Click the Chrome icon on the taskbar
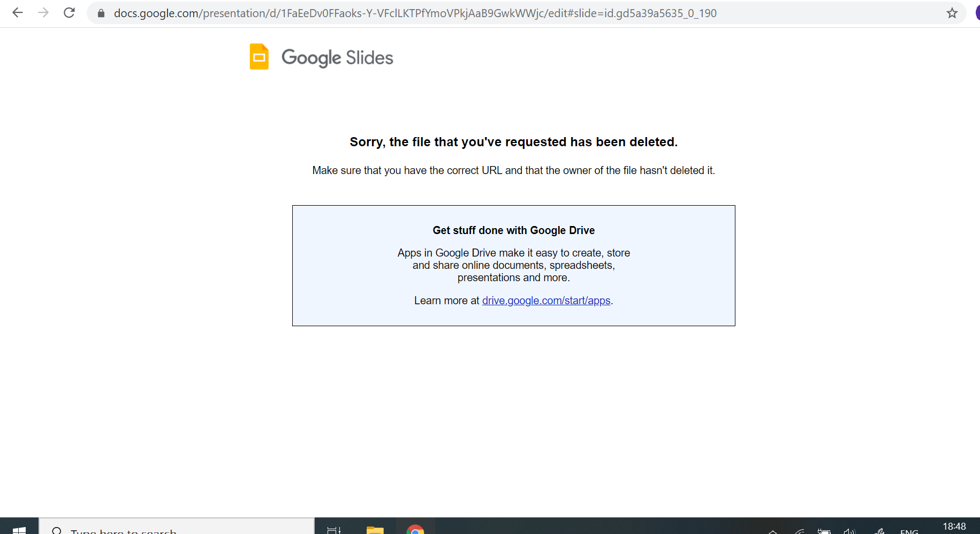Screen dimensions: 980x534 [x=415, y=529]
